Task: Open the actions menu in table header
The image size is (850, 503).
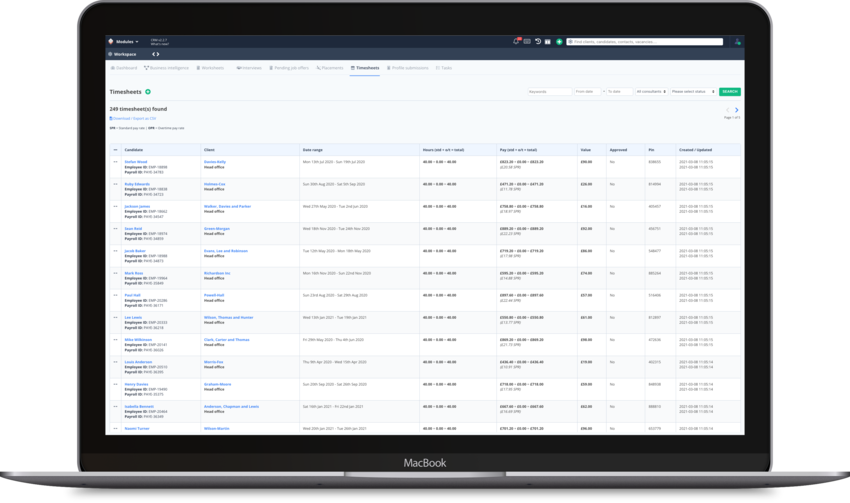Action: 115,150
